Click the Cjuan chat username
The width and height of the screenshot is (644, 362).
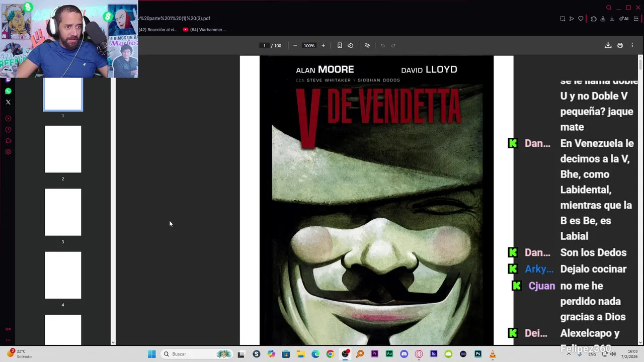pos(542,286)
